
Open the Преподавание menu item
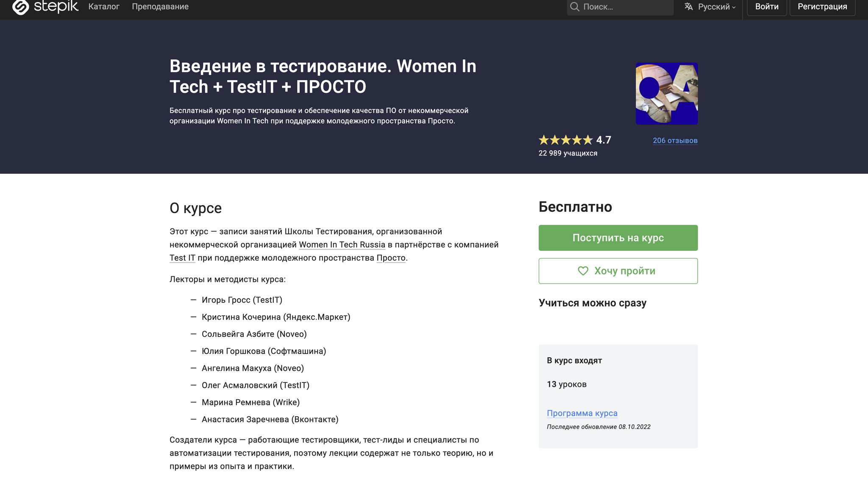pos(160,7)
